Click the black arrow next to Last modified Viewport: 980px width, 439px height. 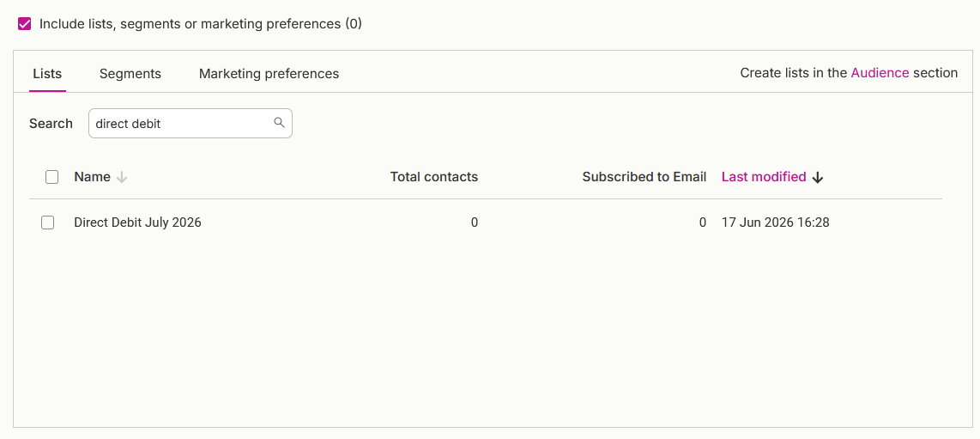[818, 178]
